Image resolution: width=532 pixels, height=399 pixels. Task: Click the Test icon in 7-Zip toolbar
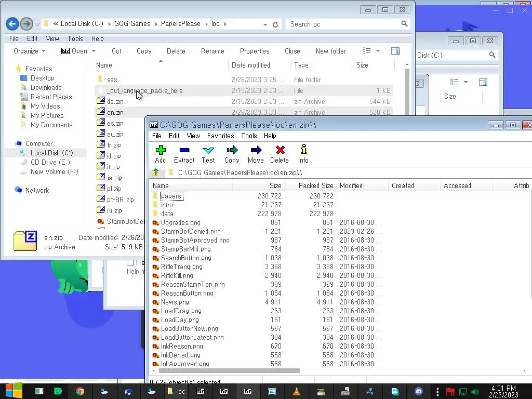pyautogui.click(x=208, y=150)
